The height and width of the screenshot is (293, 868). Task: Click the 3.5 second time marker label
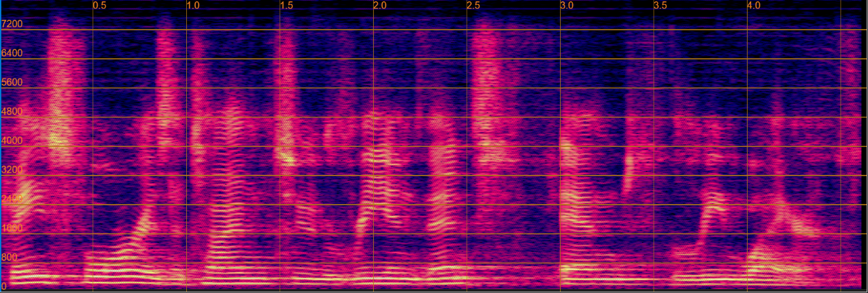(x=661, y=6)
